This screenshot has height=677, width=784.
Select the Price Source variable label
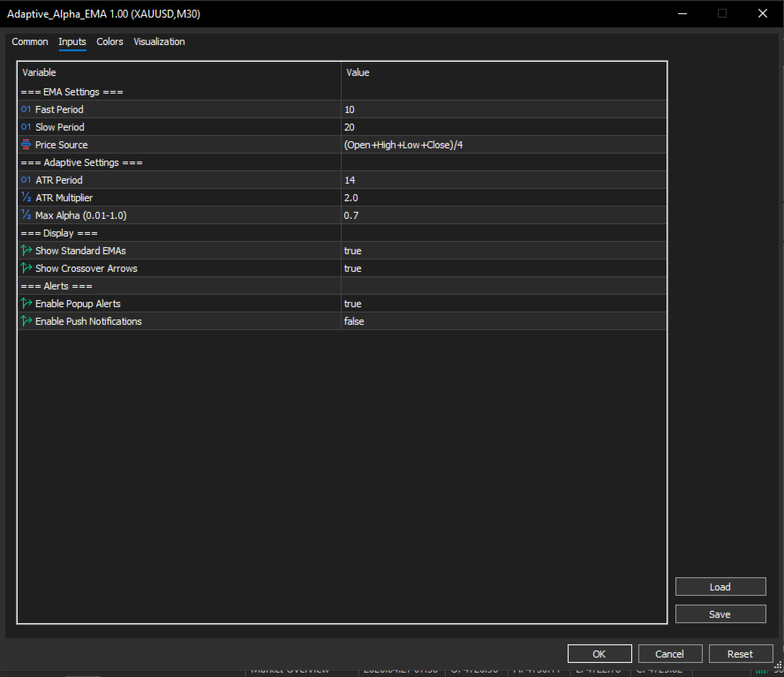tap(61, 145)
